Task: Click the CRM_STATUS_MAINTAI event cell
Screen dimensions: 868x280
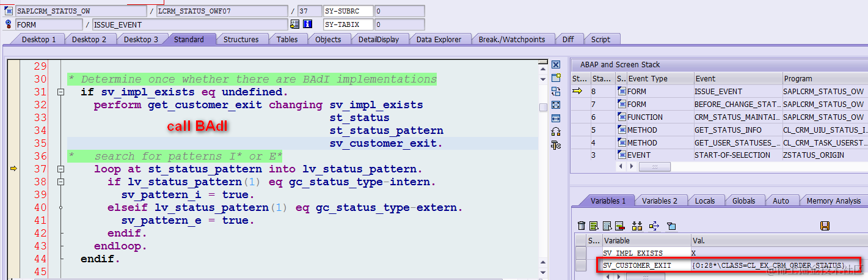Action: [x=738, y=117]
